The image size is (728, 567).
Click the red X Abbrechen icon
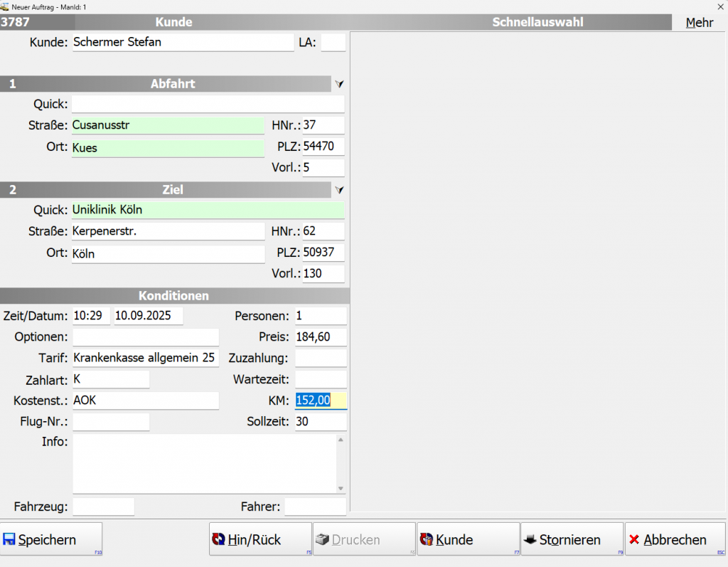point(634,540)
